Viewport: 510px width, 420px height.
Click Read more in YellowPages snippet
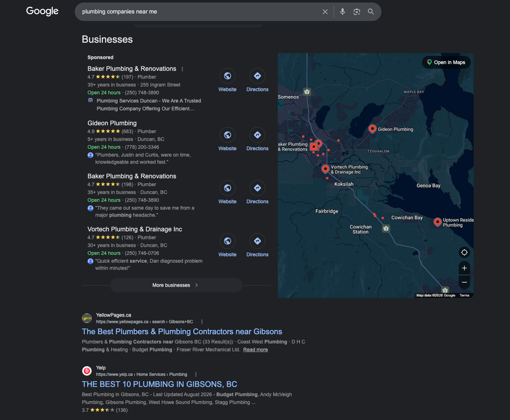point(255,350)
